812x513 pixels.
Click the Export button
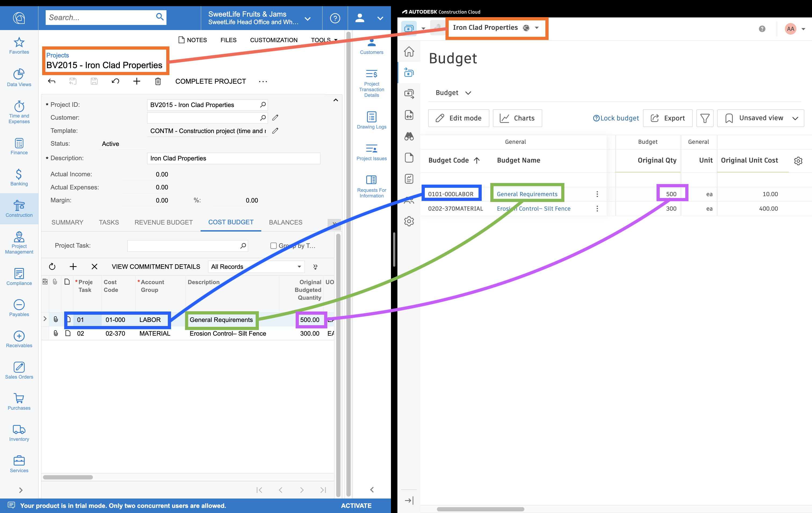(x=667, y=118)
